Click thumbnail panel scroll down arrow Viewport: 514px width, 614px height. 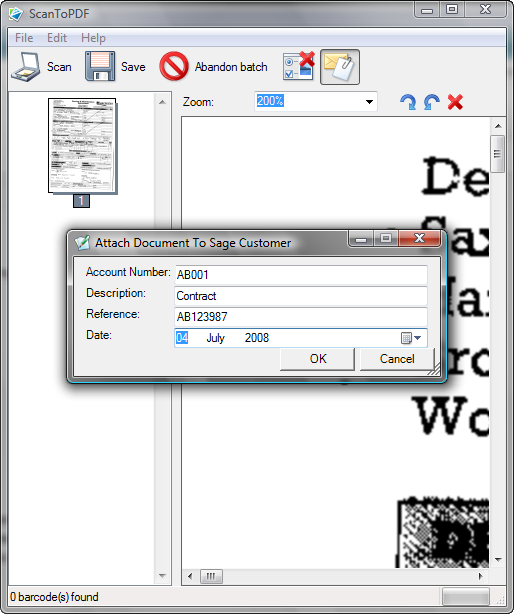(x=162, y=576)
